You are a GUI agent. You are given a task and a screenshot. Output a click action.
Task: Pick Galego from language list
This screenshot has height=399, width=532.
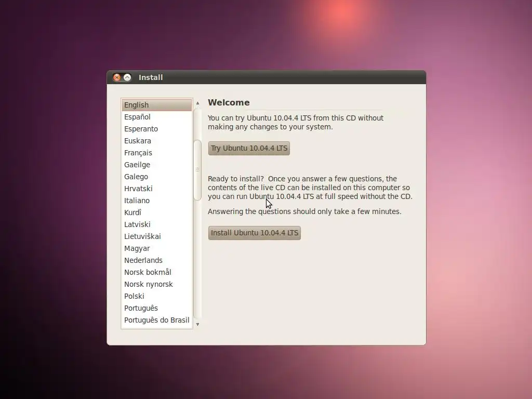[x=157, y=177]
